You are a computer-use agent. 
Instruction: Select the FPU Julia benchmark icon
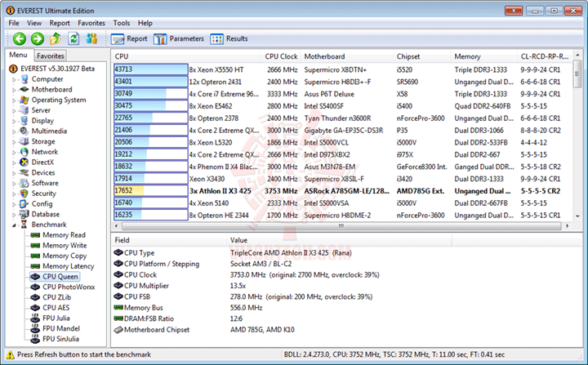(35, 318)
